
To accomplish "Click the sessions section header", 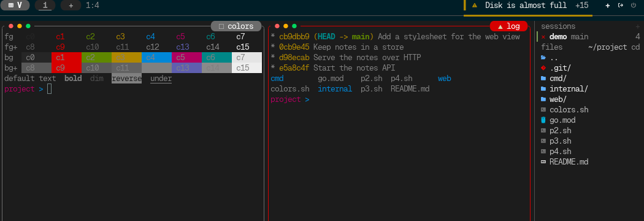I will pos(558,26).
